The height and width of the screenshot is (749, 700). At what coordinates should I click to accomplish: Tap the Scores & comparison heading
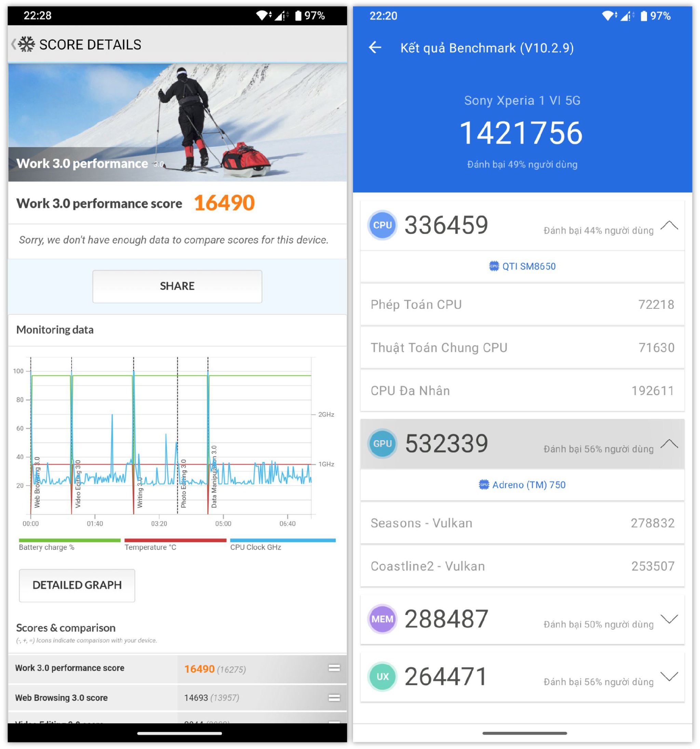tap(66, 628)
